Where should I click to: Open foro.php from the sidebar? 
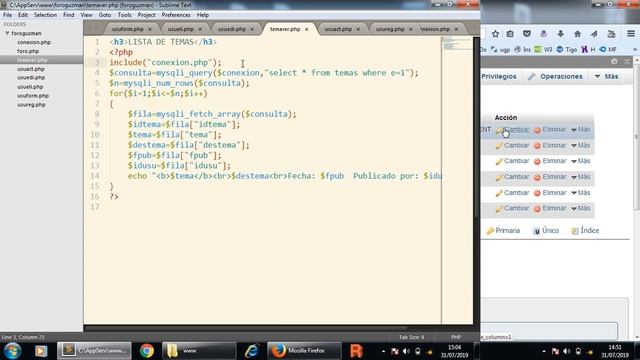click(28, 51)
